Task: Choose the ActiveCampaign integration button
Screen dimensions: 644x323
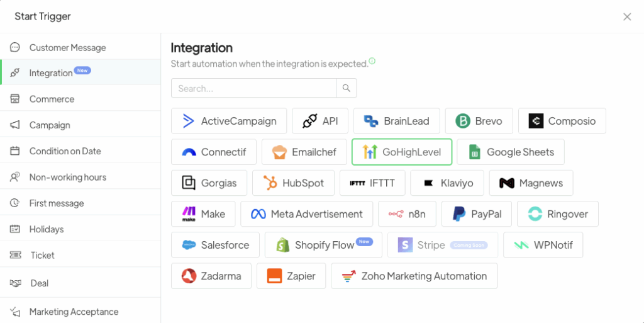Action: tap(229, 121)
